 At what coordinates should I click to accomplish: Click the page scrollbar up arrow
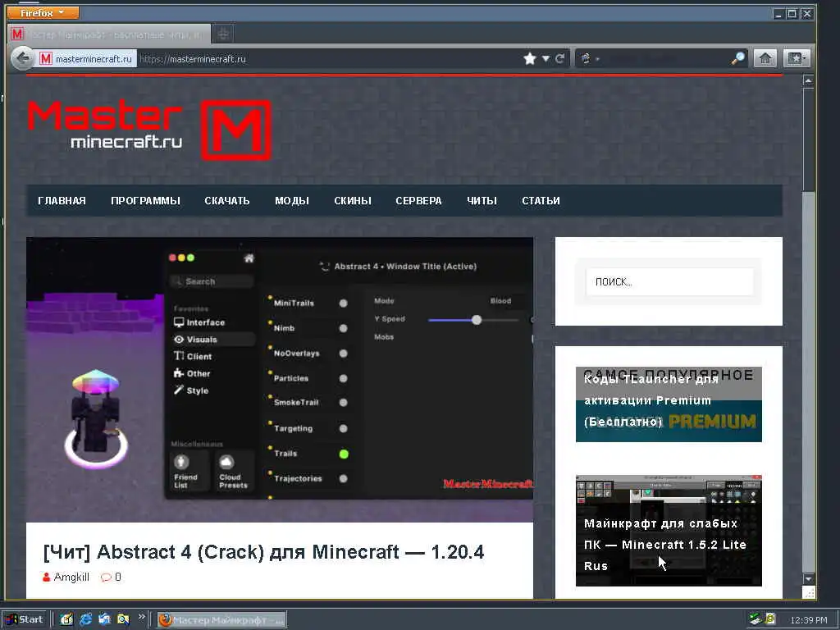[x=808, y=81]
